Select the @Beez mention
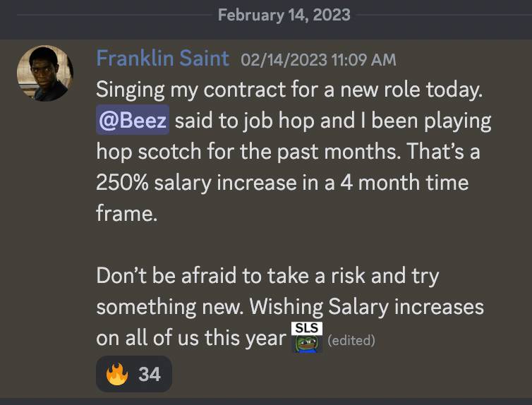 point(133,120)
